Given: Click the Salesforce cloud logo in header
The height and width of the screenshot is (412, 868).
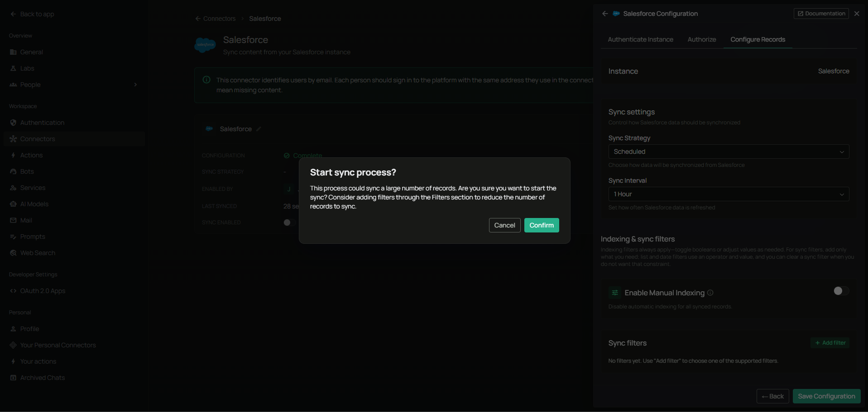Looking at the screenshot, I should point(205,45).
